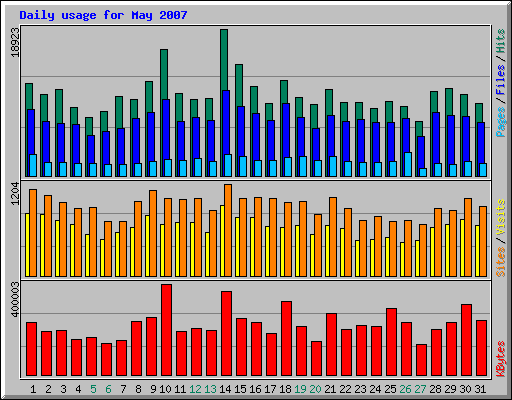512x400 pixels.
Task: Select day label 30 on the x-axis
Action: [x=465, y=389]
